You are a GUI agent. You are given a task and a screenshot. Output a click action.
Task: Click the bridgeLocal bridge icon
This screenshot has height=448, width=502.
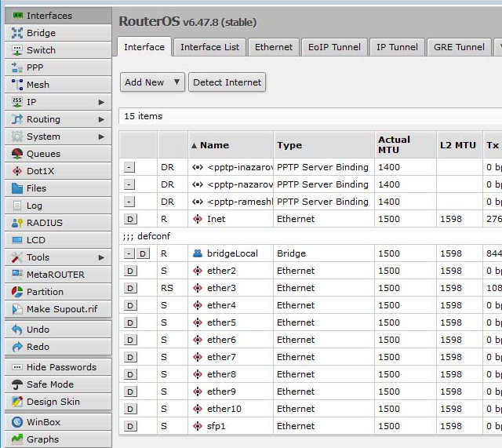pyautogui.click(x=198, y=253)
